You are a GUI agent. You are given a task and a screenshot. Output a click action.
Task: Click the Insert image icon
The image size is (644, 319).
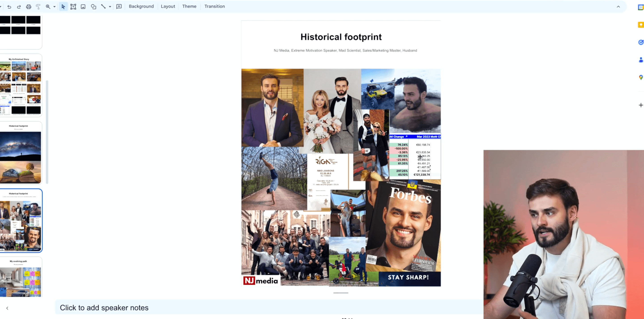coord(83,7)
